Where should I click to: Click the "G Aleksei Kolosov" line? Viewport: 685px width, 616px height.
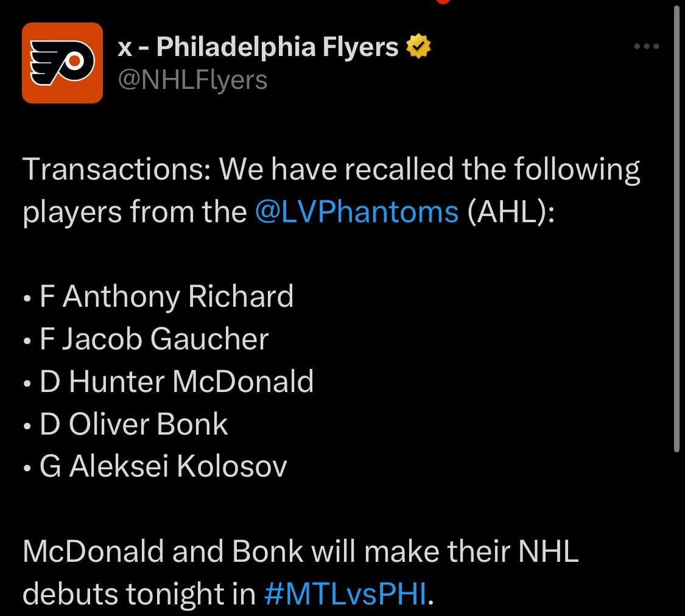163,466
